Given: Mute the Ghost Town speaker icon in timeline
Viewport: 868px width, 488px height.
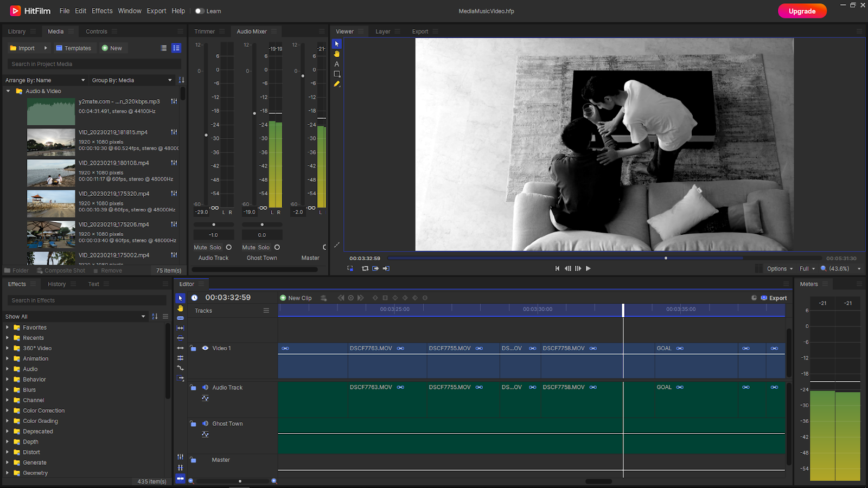Looking at the screenshot, I should click(206, 424).
